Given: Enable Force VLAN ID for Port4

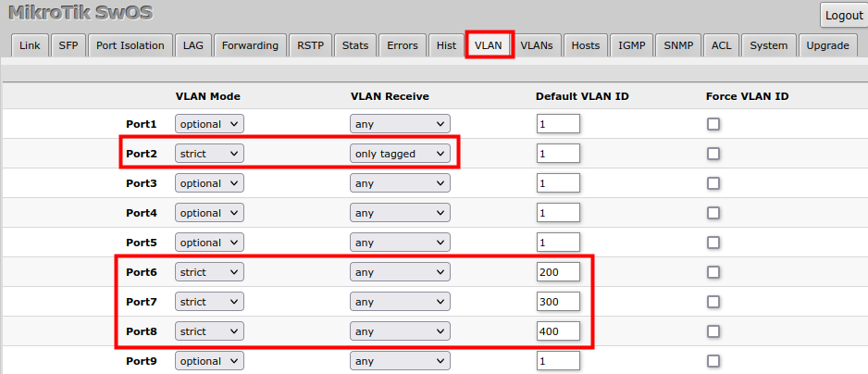Looking at the screenshot, I should coord(713,213).
